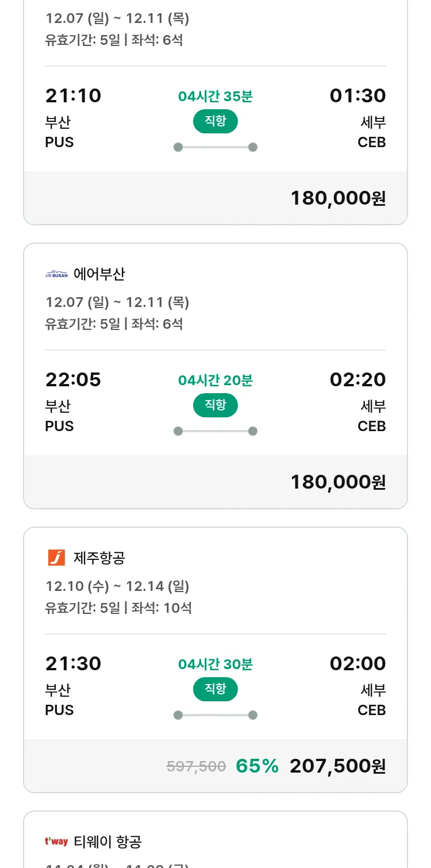Viewport: 431px width, 868px height.
Task: Open the 제주항공 airline name
Action: tap(99, 558)
